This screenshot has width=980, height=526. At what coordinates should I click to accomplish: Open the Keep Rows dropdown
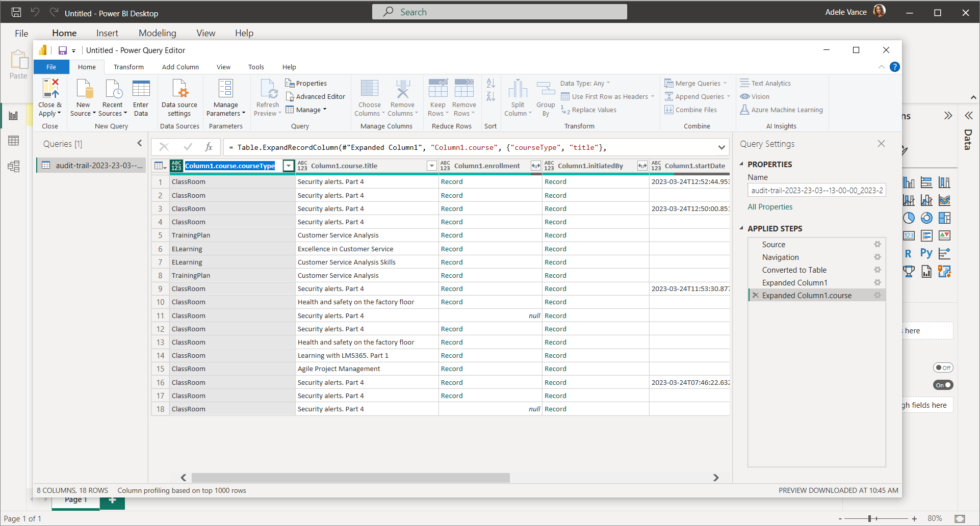[x=438, y=109]
